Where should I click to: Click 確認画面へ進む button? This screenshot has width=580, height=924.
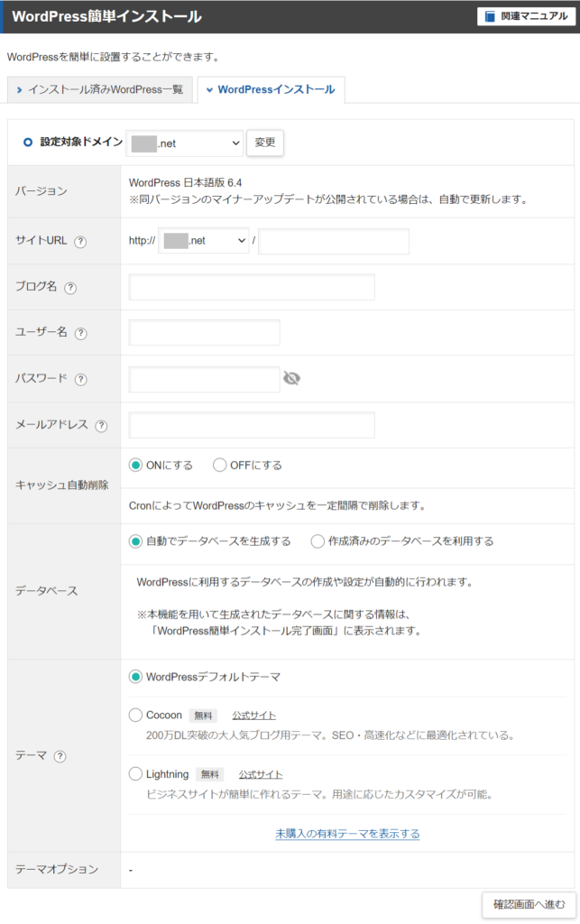coord(529,904)
